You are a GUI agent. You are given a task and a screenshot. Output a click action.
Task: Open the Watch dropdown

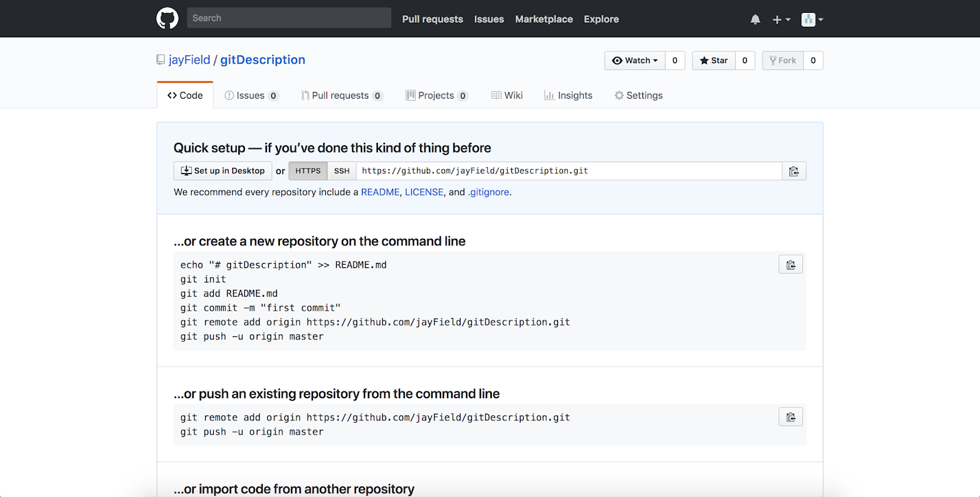tap(635, 61)
